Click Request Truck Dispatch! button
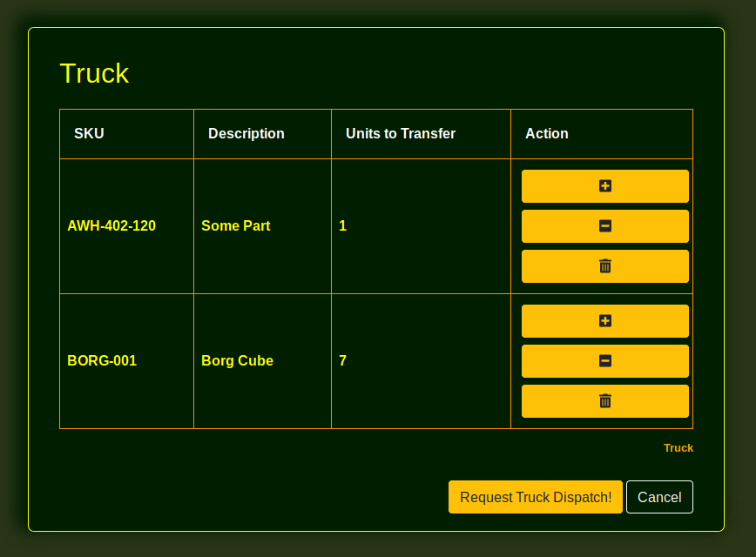 click(535, 497)
